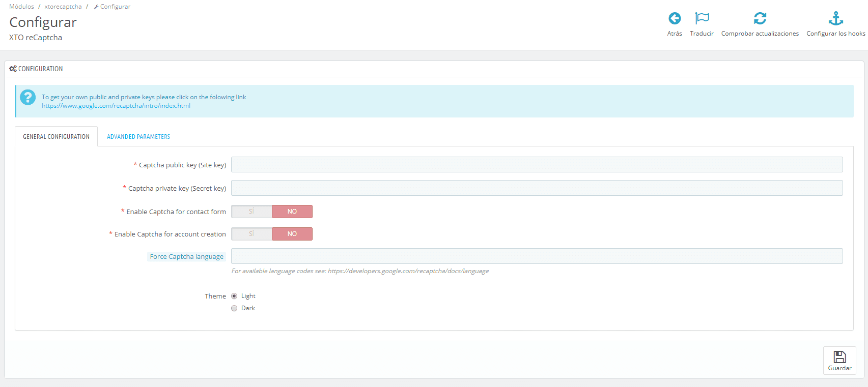The width and height of the screenshot is (868, 387).
Task: Select the Dark theme radio button
Action: [234, 308]
